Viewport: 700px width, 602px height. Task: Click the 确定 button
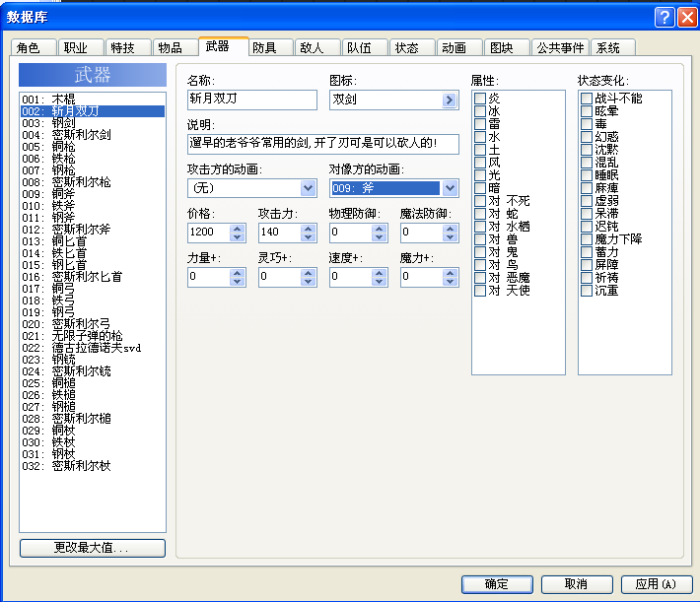click(x=497, y=584)
